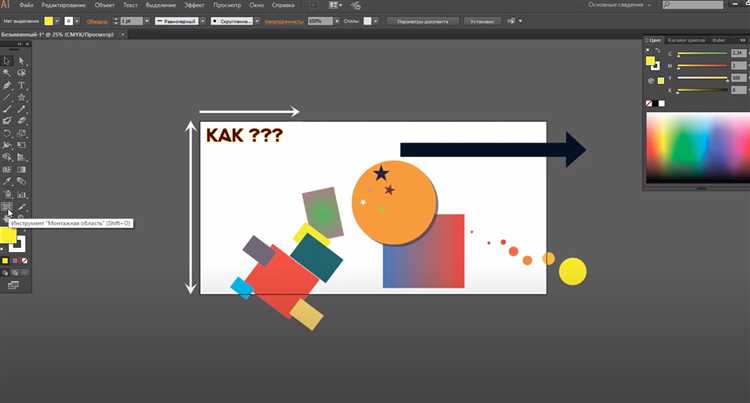This screenshot has width=750, height=403.
Task: Click the Установки button
Action: tap(482, 21)
